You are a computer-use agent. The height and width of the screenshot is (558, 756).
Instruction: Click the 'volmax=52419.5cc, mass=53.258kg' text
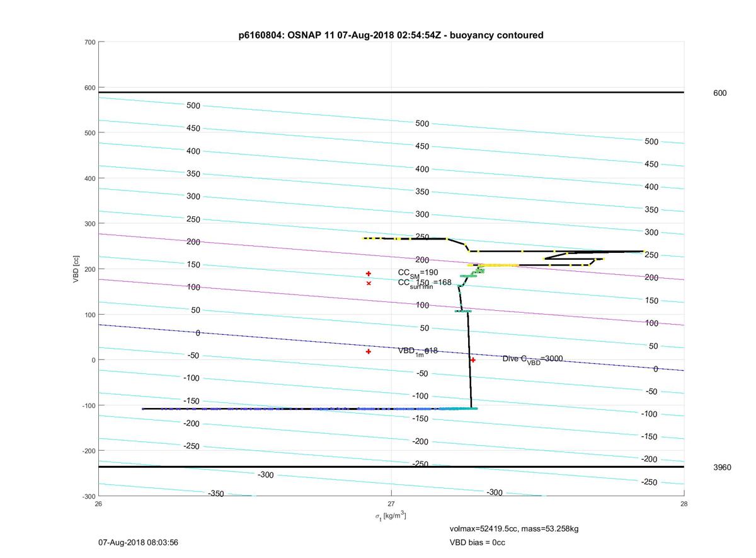coord(514,528)
